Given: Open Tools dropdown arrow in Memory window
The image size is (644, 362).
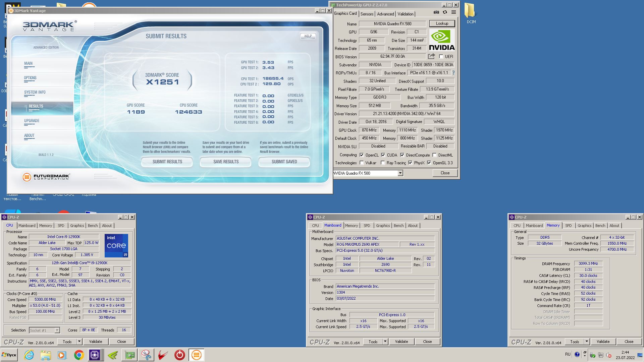Looking at the screenshot, I should coord(587,342).
